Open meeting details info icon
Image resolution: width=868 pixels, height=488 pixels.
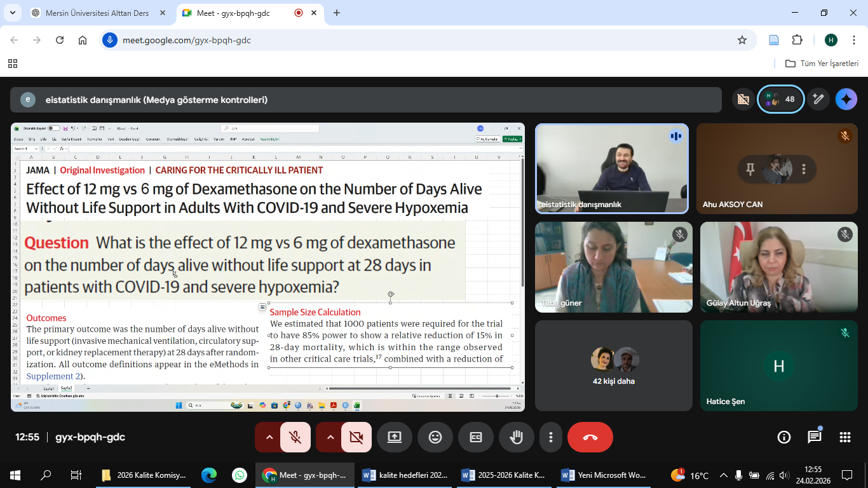[784, 437]
